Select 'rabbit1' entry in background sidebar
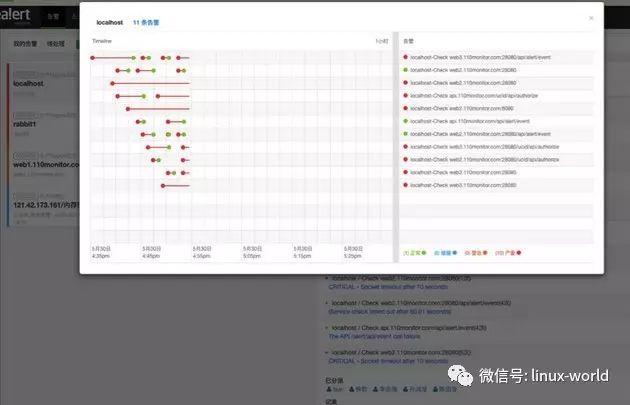 [x=25, y=124]
